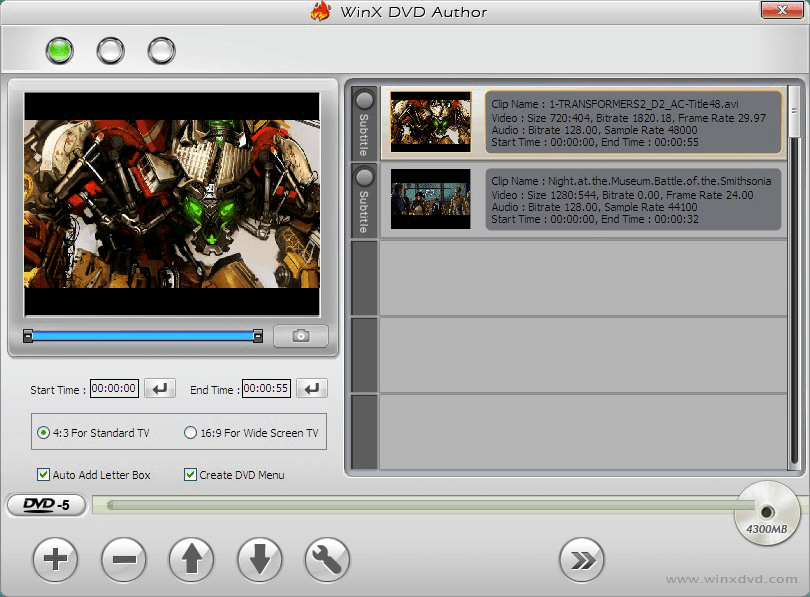Viewport: 810px width, 597px height.
Task: Select the Night.at.the.Museum clip thumbnail
Action: pyautogui.click(x=430, y=198)
